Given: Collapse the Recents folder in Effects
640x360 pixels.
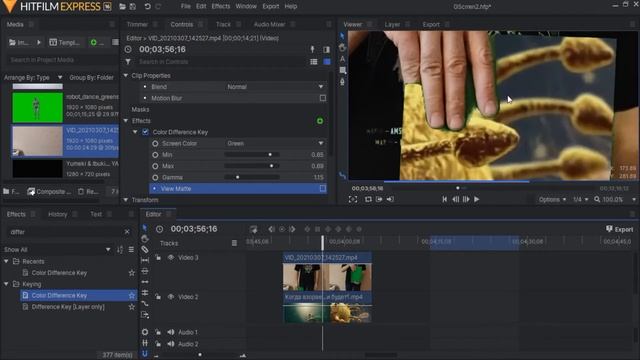Looking at the screenshot, I should pos(6,261).
